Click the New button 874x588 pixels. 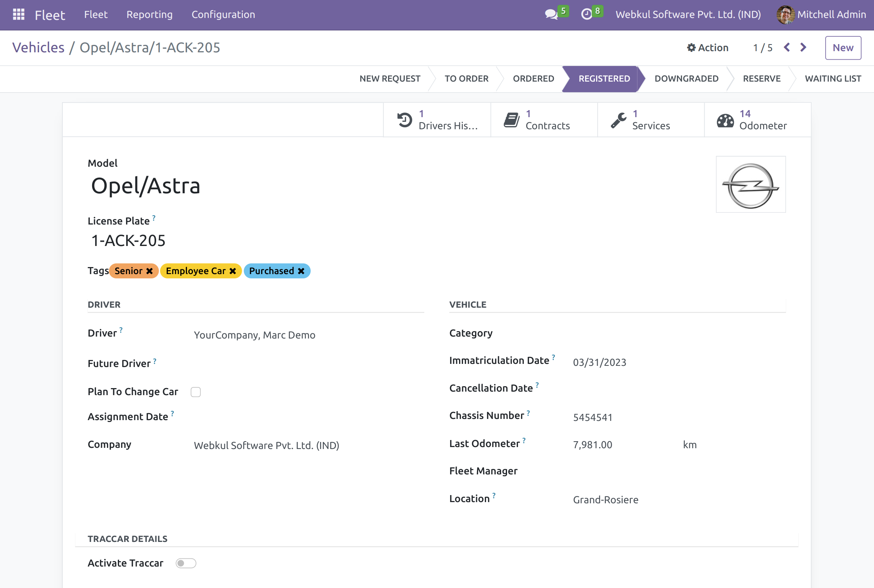click(842, 48)
